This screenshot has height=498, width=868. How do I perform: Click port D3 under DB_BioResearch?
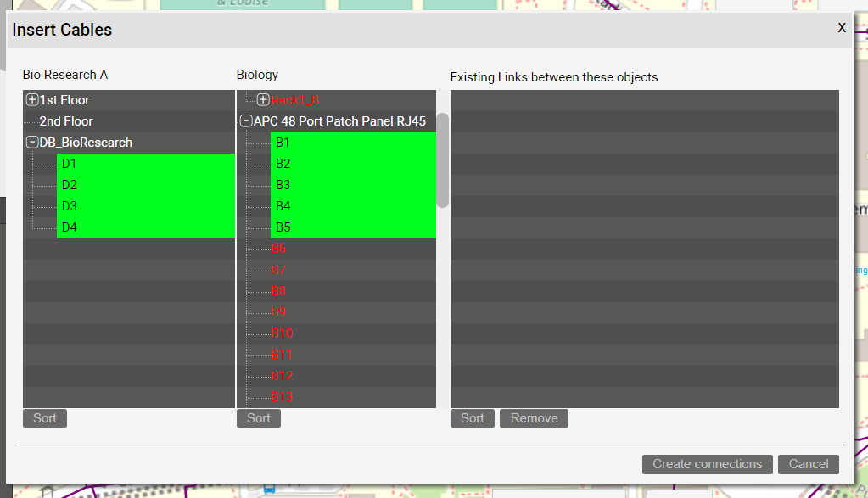click(x=70, y=206)
